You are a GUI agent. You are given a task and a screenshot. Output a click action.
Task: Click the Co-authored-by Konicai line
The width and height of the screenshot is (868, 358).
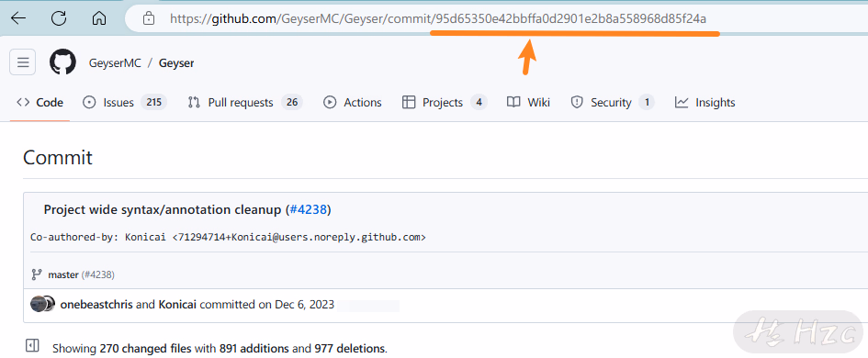228,238
